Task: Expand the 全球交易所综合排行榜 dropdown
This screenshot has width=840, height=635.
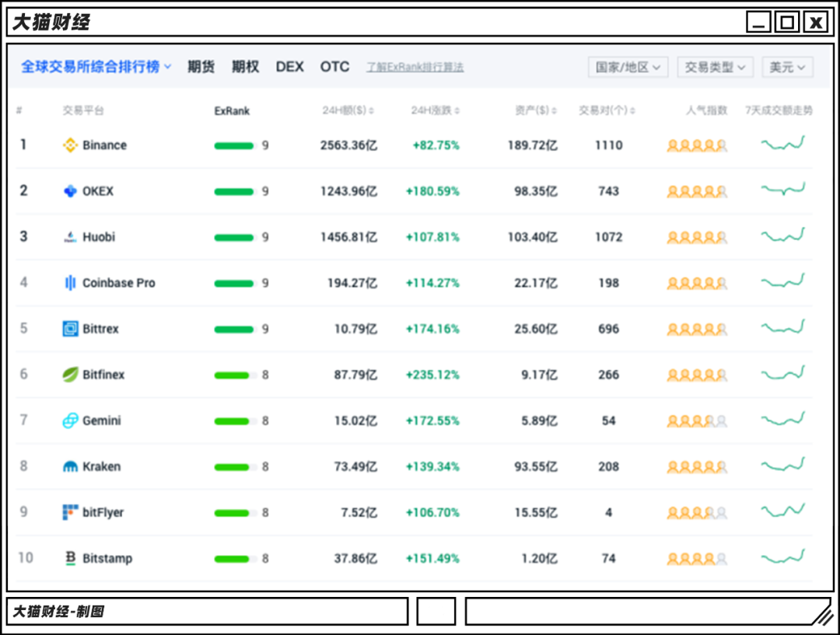Action: point(96,67)
